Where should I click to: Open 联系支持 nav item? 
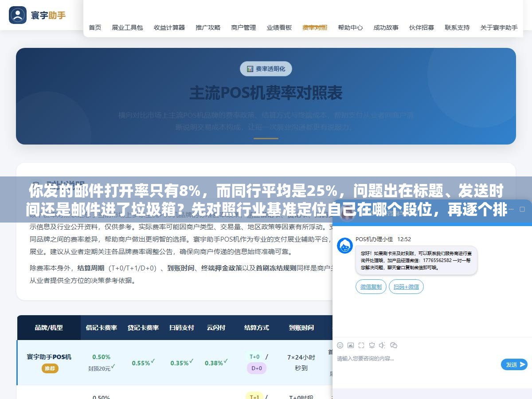[457, 27]
